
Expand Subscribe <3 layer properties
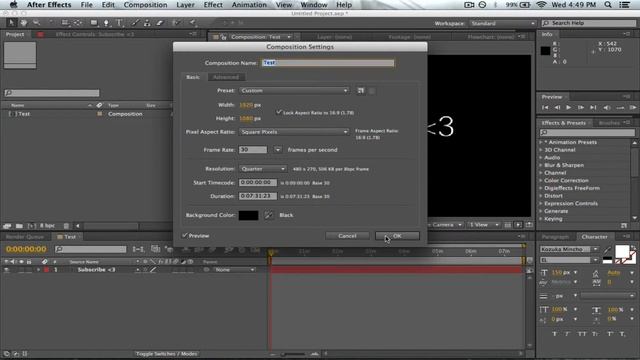point(38,270)
